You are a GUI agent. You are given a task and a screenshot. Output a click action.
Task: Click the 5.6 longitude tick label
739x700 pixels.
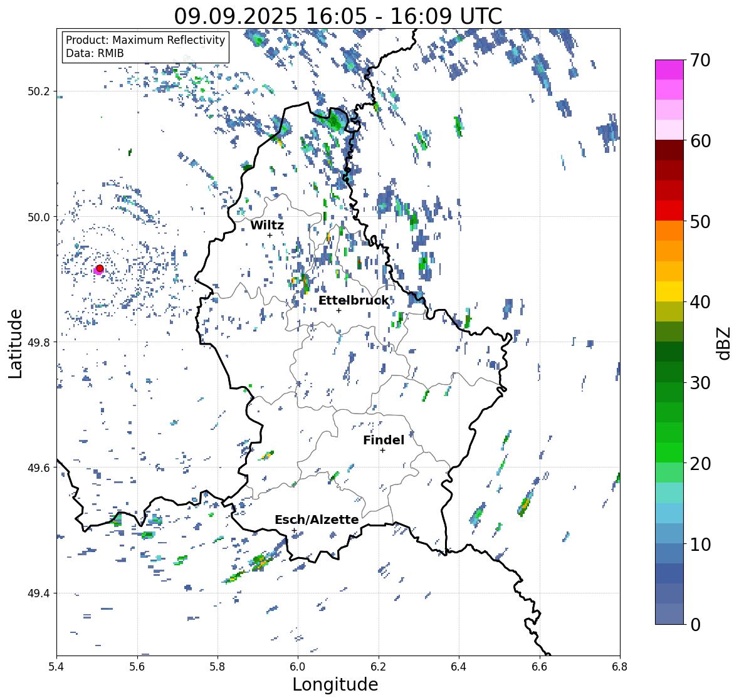click(137, 666)
